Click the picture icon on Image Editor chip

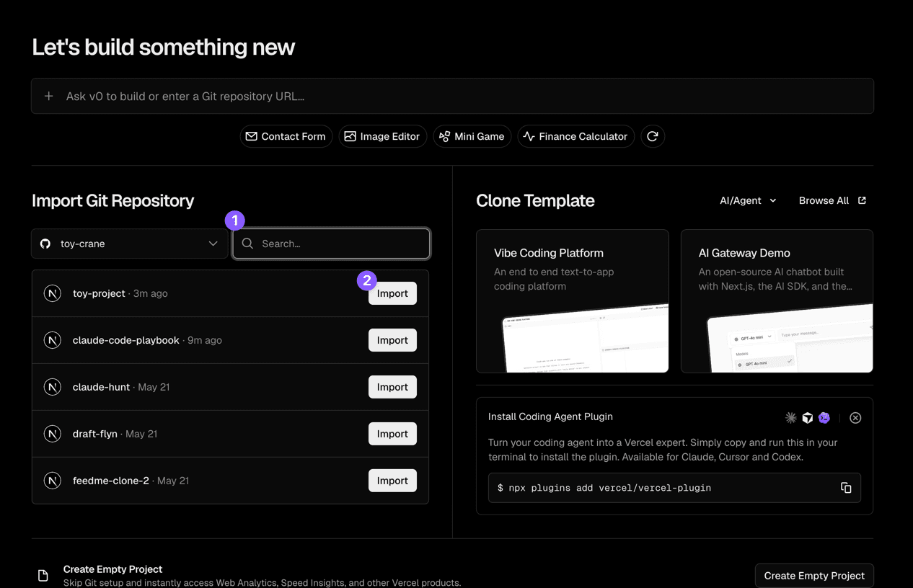pyautogui.click(x=350, y=136)
